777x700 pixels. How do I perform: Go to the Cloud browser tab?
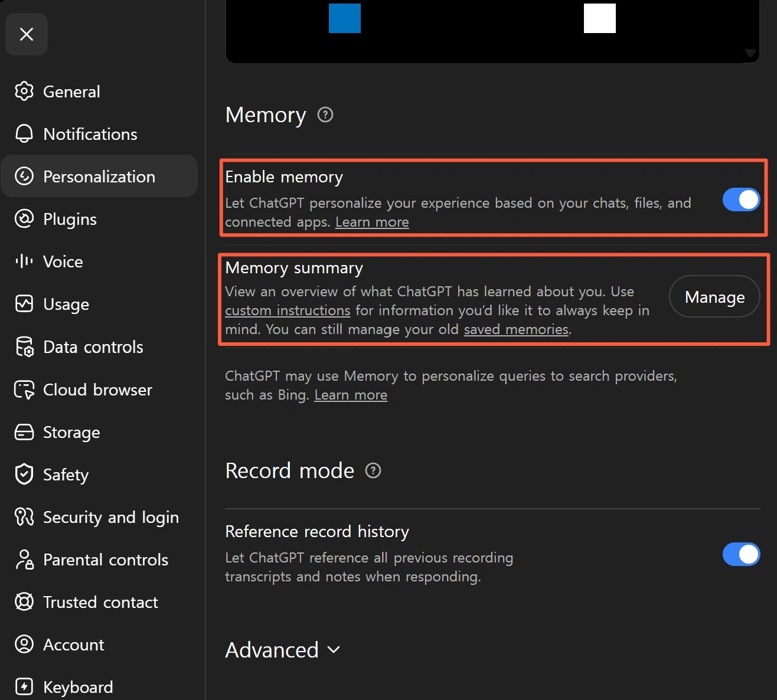point(99,390)
